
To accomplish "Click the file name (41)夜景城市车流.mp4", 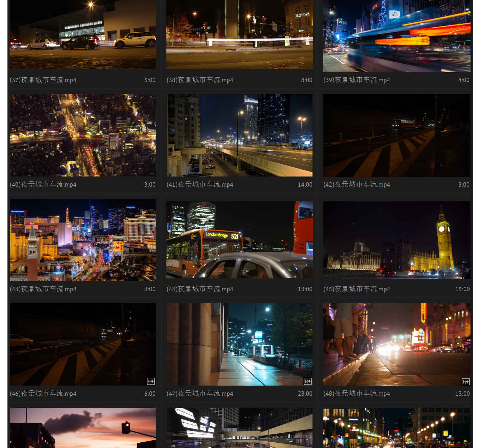I will click(200, 185).
